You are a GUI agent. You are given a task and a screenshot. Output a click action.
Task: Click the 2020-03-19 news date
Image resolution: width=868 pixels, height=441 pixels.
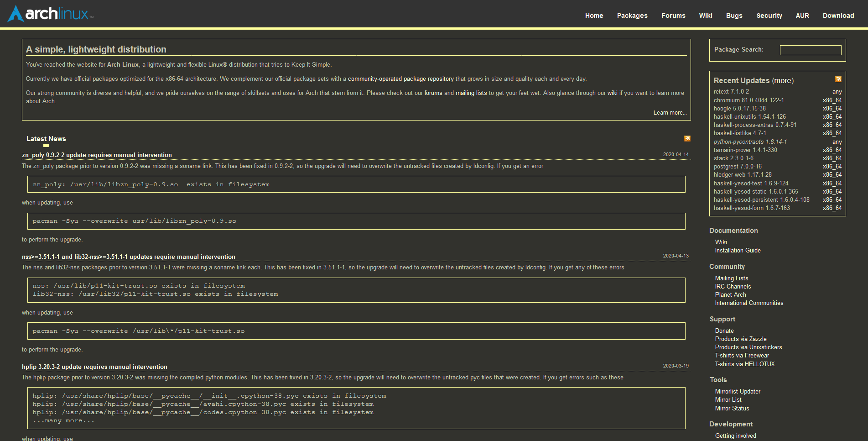click(676, 366)
